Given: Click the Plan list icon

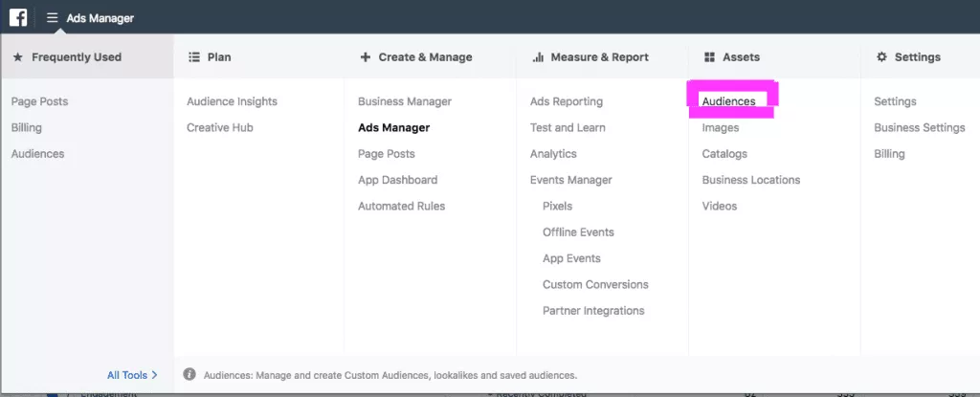Looking at the screenshot, I should pos(193,56).
